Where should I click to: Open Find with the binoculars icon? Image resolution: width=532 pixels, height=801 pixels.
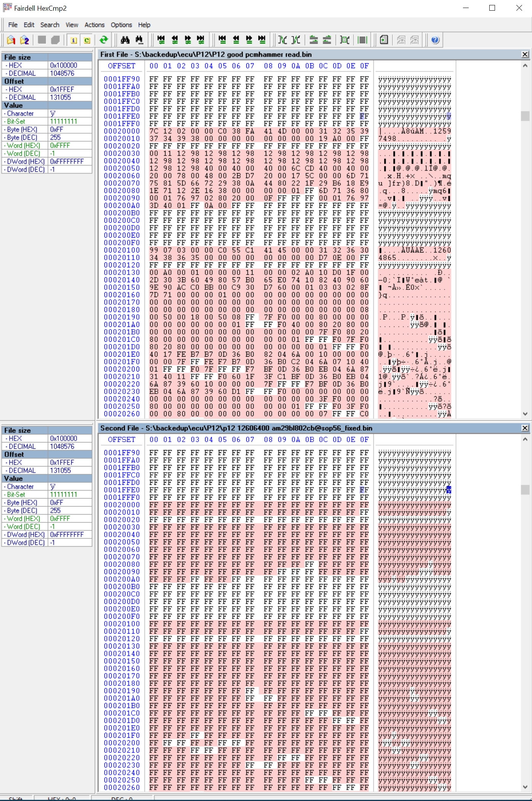tap(125, 40)
